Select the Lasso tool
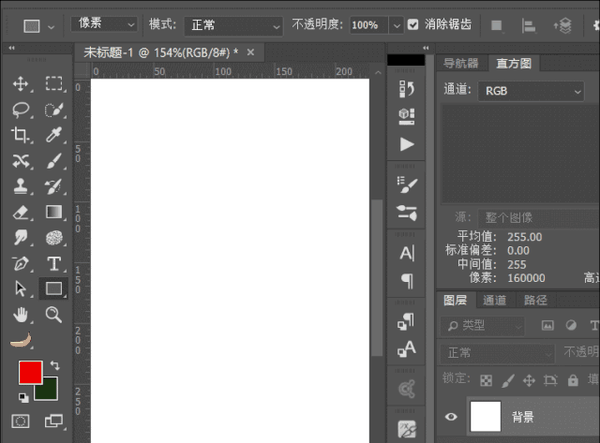 (x=21, y=109)
